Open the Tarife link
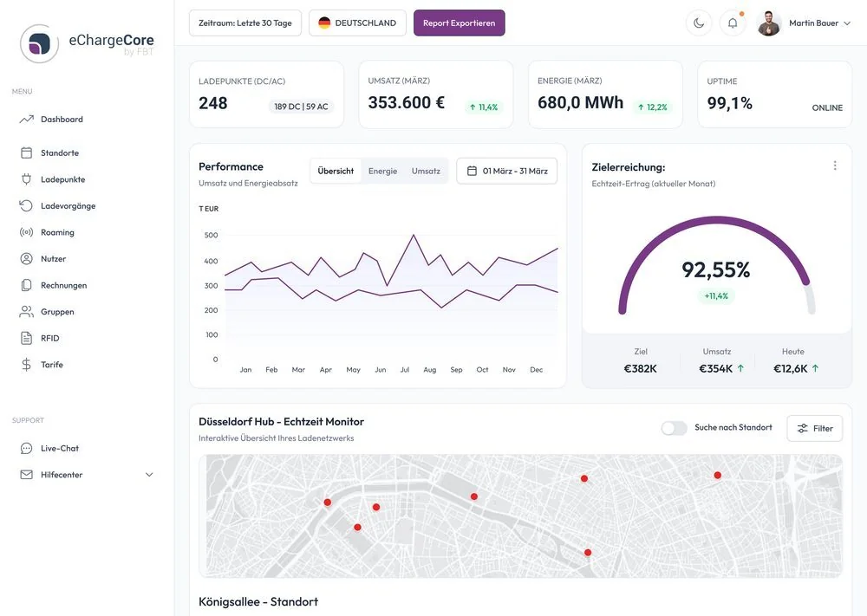 click(52, 365)
